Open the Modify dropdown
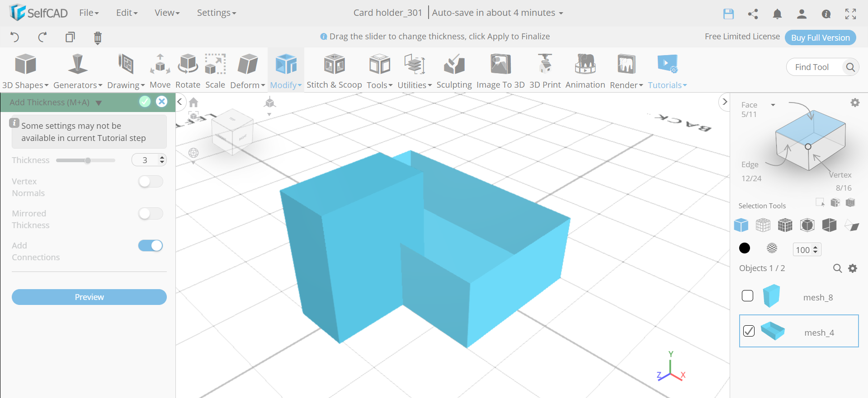Image resolution: width=868 pixels, height=398 pixels. tap(286, 71)
